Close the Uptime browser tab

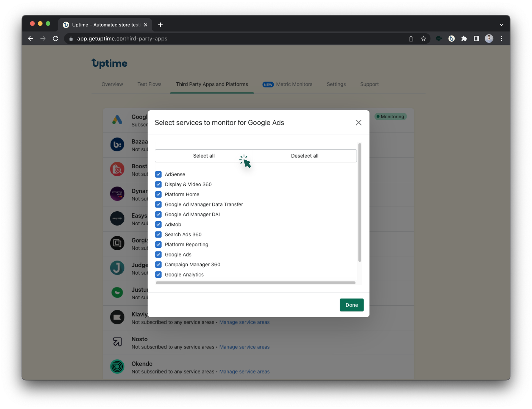tap(146, 25)
